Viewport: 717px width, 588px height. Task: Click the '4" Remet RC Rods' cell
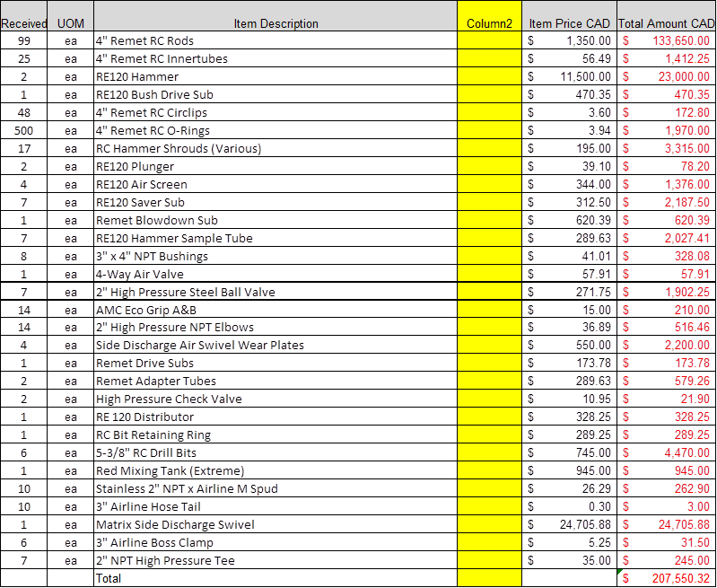[x=275, y=40]
